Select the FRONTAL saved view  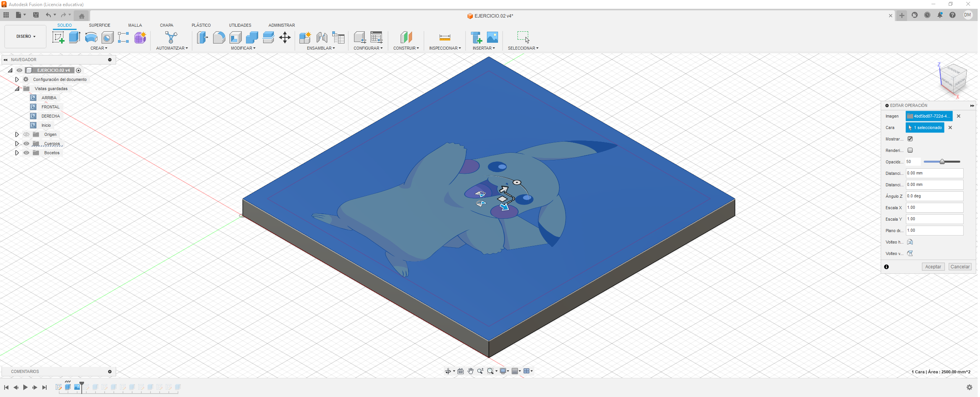pos(50,107)
